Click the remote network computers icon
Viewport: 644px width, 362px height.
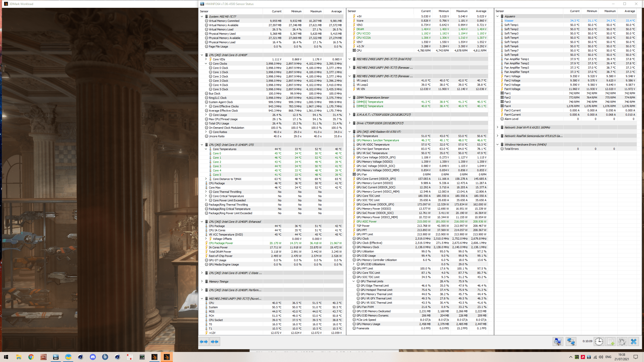click(571, 342)
